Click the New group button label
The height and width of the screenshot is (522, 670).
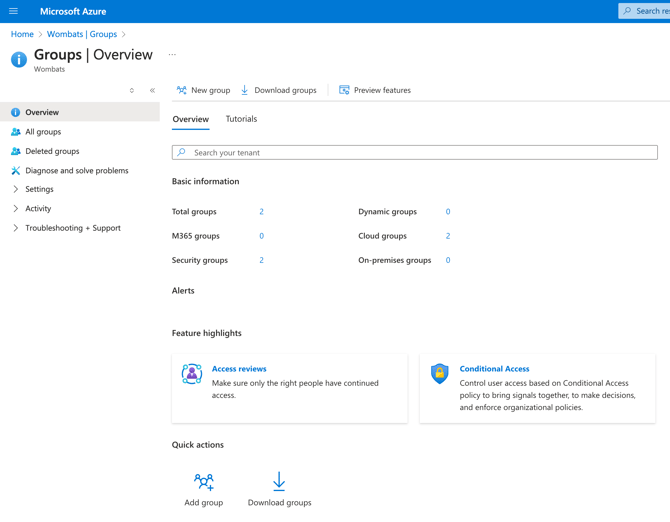coord(211,90)
